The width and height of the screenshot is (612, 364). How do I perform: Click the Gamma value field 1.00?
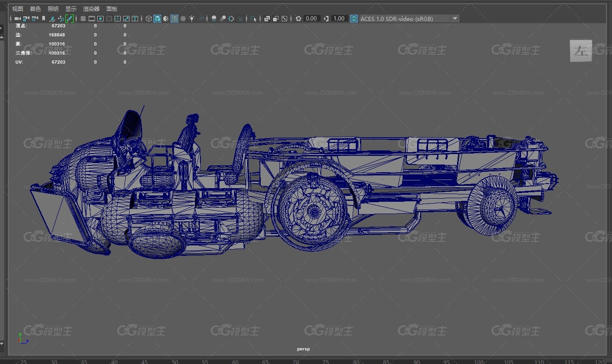(x=339, y=19)
